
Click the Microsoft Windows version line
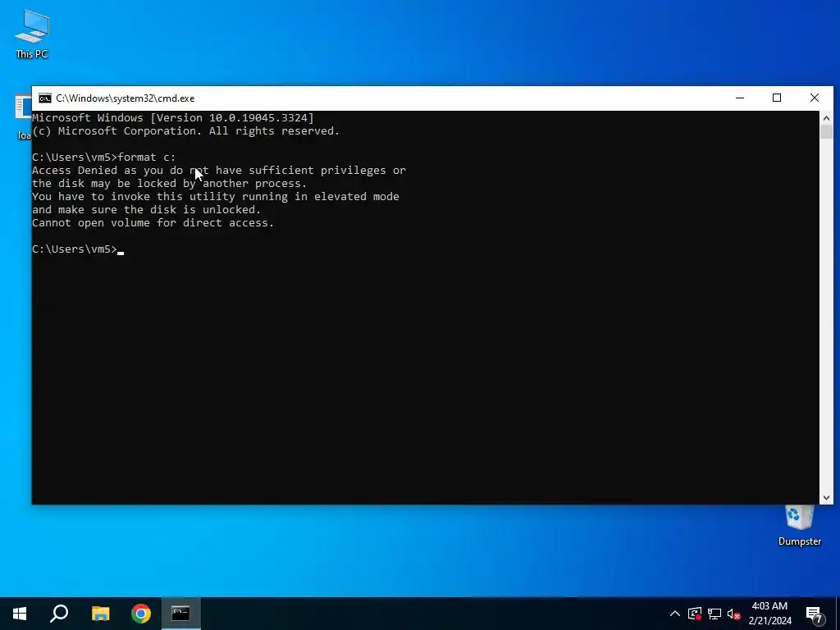[x=173, y=118]
